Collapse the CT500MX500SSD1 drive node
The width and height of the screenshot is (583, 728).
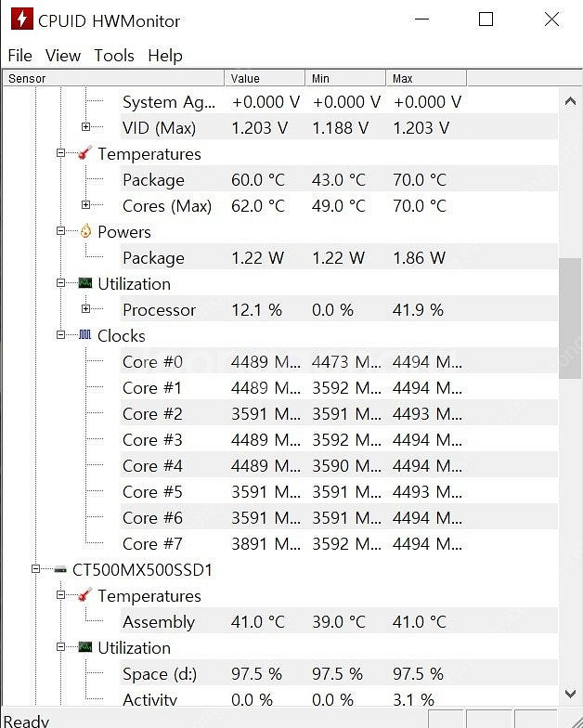coord(35,568)
